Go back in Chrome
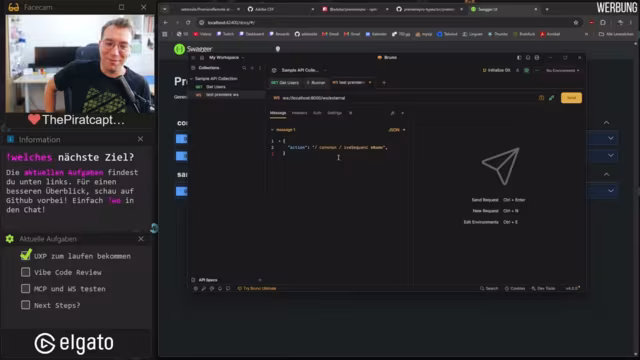640x360 pixels. [165, 22]
